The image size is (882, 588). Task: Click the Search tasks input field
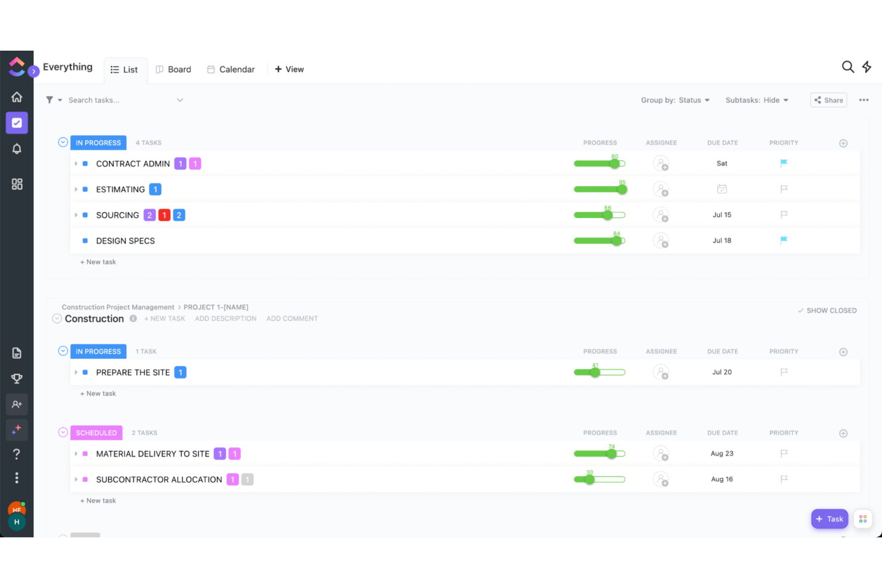tap(120, 100)
